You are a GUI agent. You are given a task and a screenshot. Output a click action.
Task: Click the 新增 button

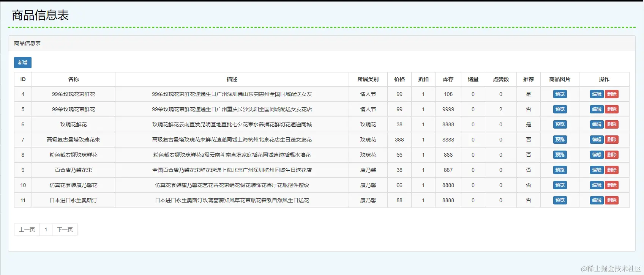(23, 63)
